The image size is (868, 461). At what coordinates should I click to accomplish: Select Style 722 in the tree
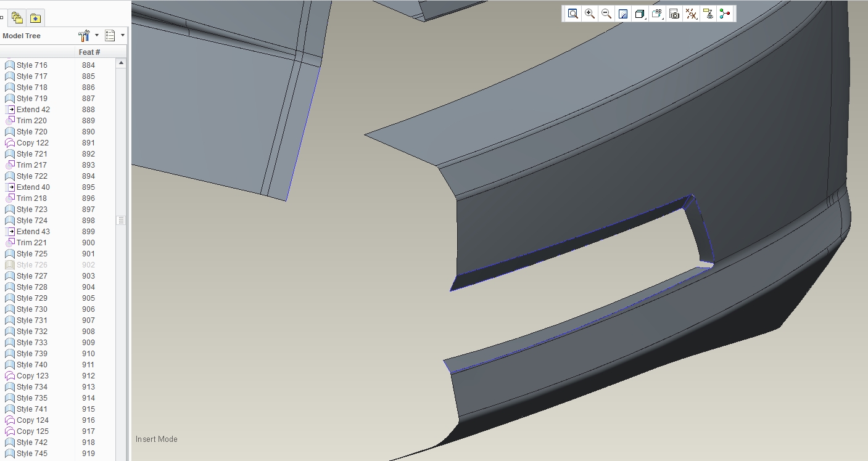coord(32,176)
